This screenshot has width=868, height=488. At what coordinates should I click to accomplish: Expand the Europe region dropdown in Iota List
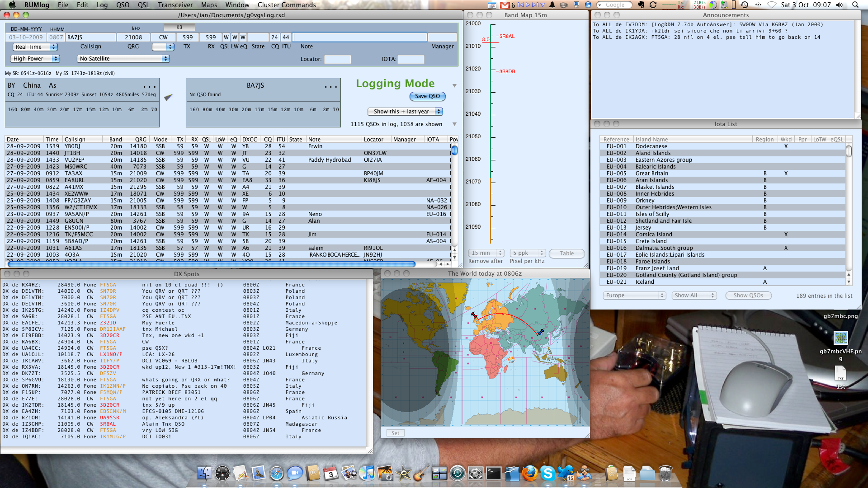[634, 296]
